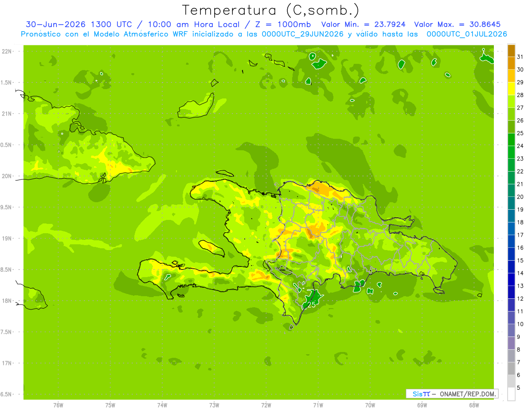This screenshot has width=532, height=411.
Task: Click the '18N' latitude label
Action: [x=7, y=301]
